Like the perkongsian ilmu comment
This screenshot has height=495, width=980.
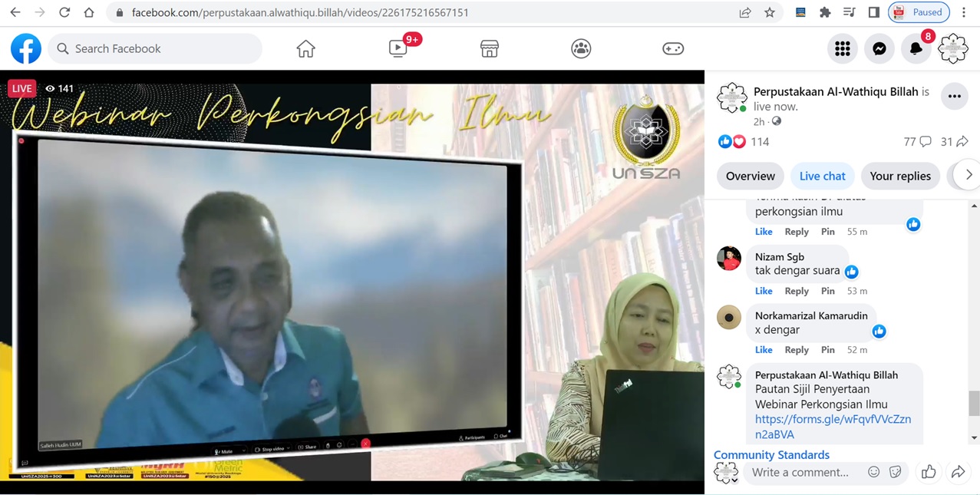click(764, 232)
